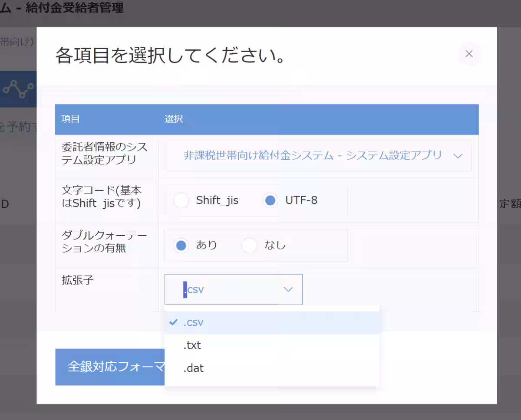The image size is (521, 420).
Task: Choose なし for double quotation marks
Action: [x=249, y=245]
